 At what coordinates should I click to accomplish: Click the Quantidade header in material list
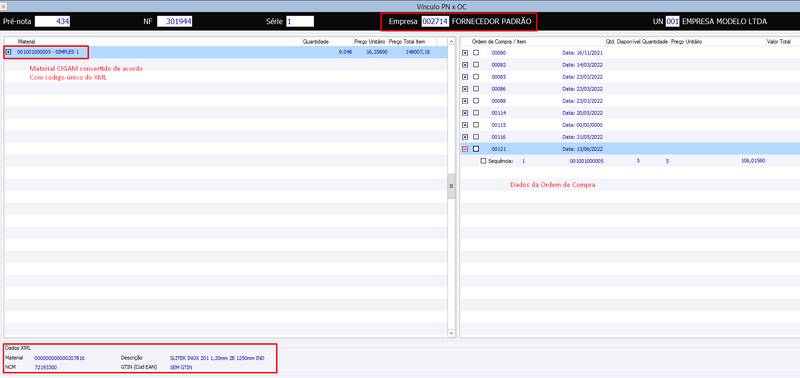316,41
